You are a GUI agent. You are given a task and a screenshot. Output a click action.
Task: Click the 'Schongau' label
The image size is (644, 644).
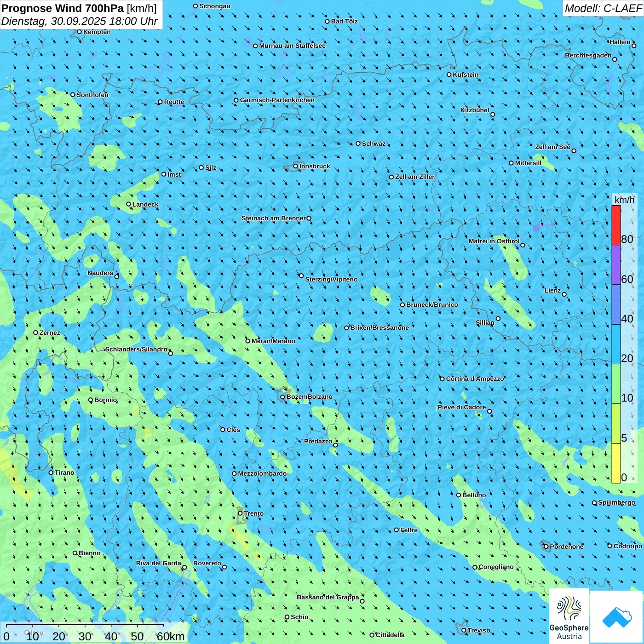coord(215,6)
